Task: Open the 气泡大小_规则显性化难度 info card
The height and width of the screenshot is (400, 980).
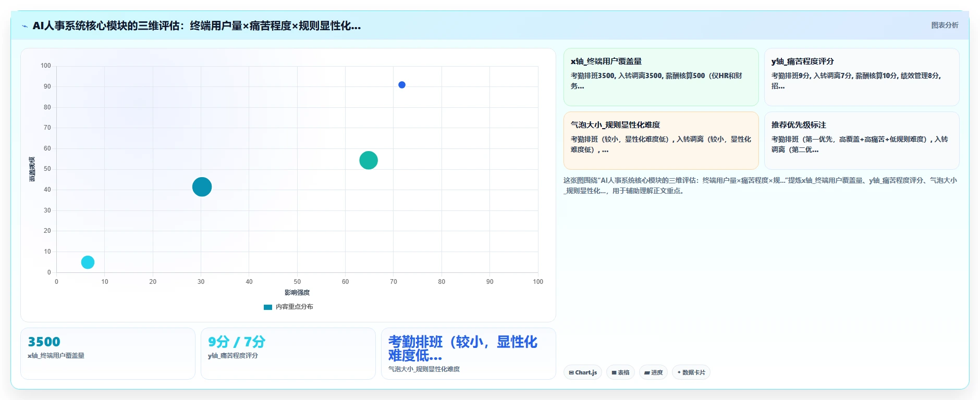Action: [661, 141]
